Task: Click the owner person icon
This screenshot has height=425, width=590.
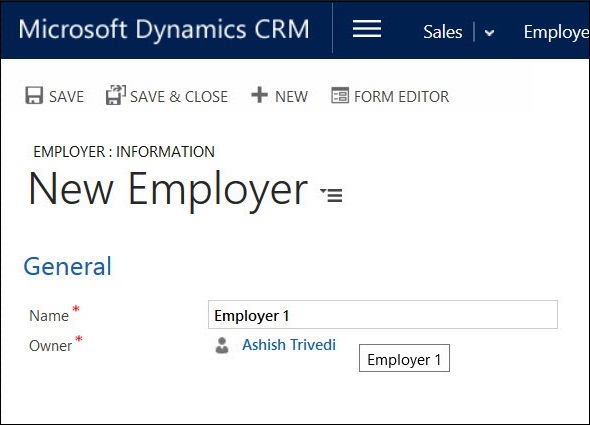Action: point(222,345)
